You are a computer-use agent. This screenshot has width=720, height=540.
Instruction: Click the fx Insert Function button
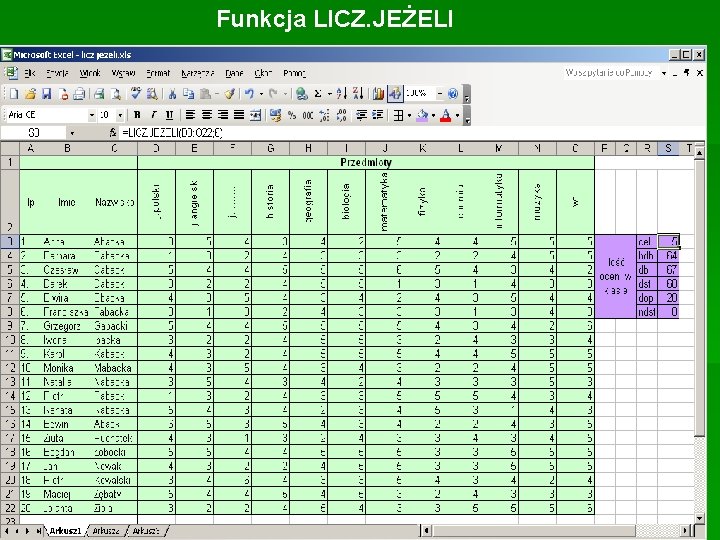113,133
